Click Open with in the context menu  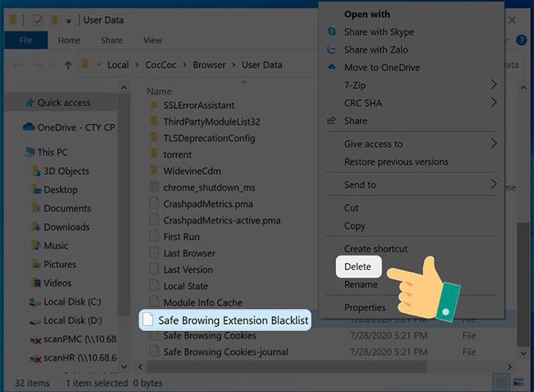(x=367, y=14)
